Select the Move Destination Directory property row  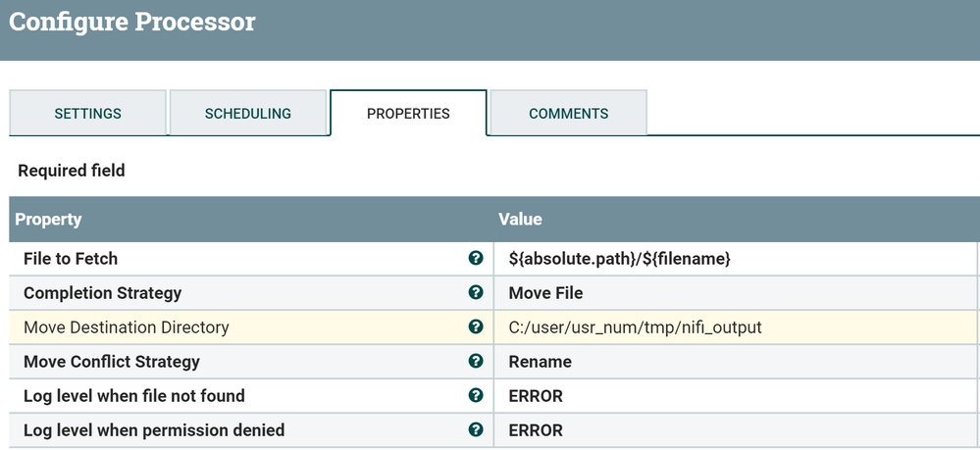[126, 327]
